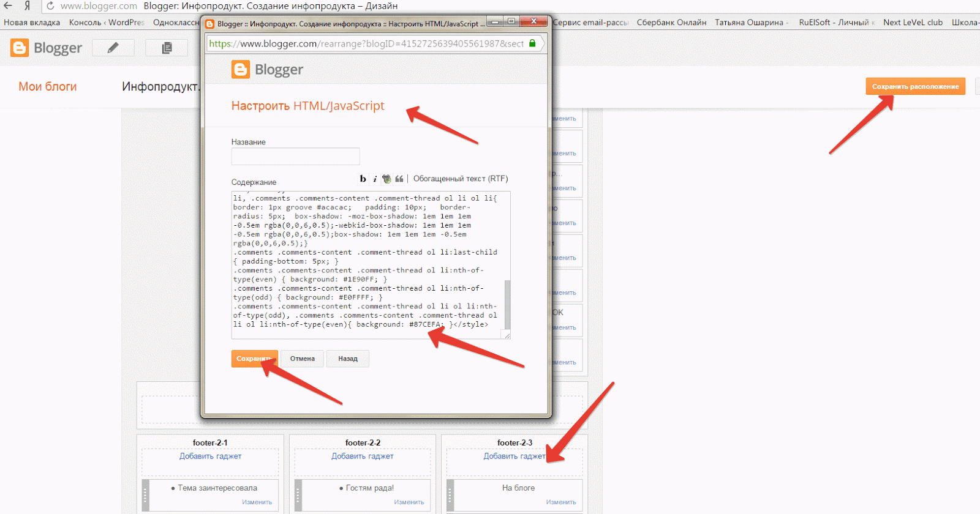
Task: Click inside the CSS code content textarea
Action: (367, 265)
